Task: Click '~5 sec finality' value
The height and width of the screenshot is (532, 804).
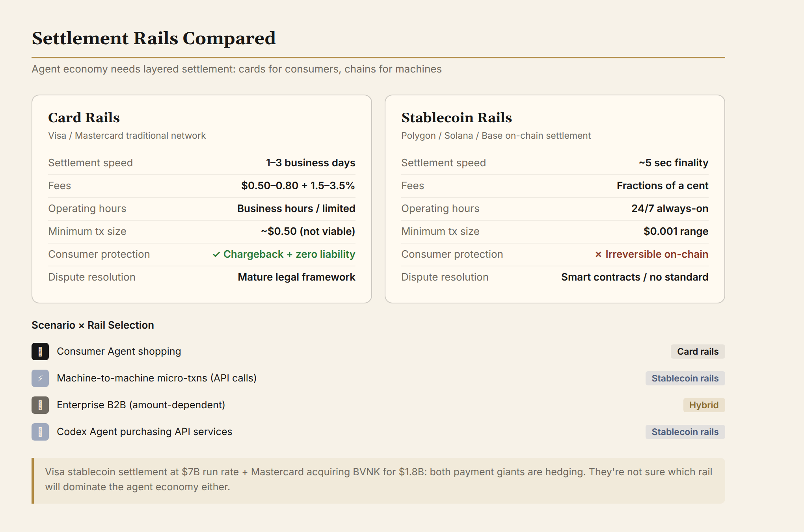Action: click(x=674, y=163)
